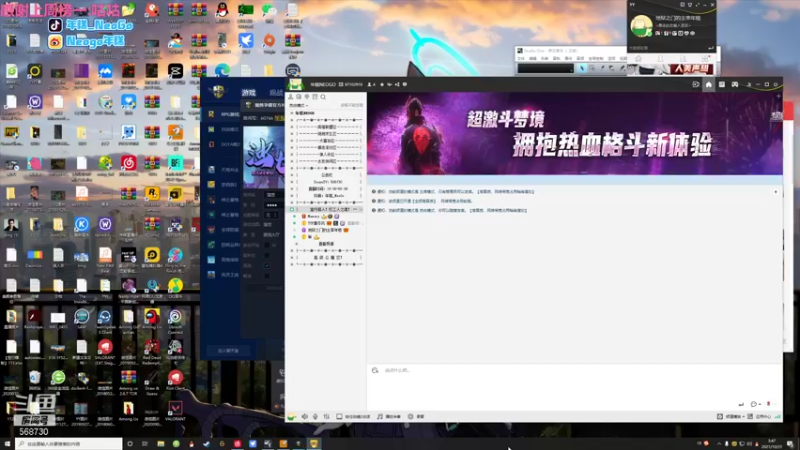Click the video playback icon in YY channel header
The height and width of the screenshot is (450, 800).
(x=695, y=85)
